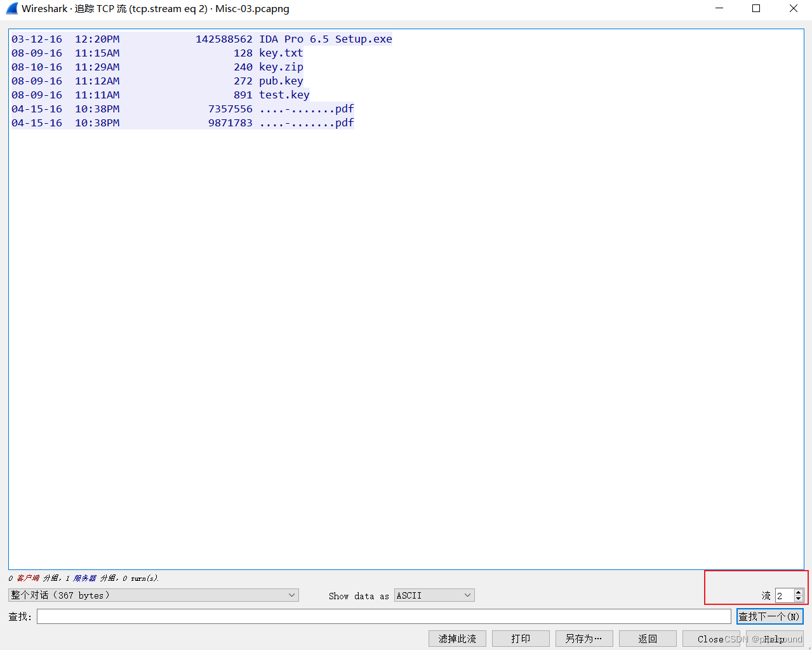
Task: Click the 11:11AM time entry
Action: pos(97,95)
